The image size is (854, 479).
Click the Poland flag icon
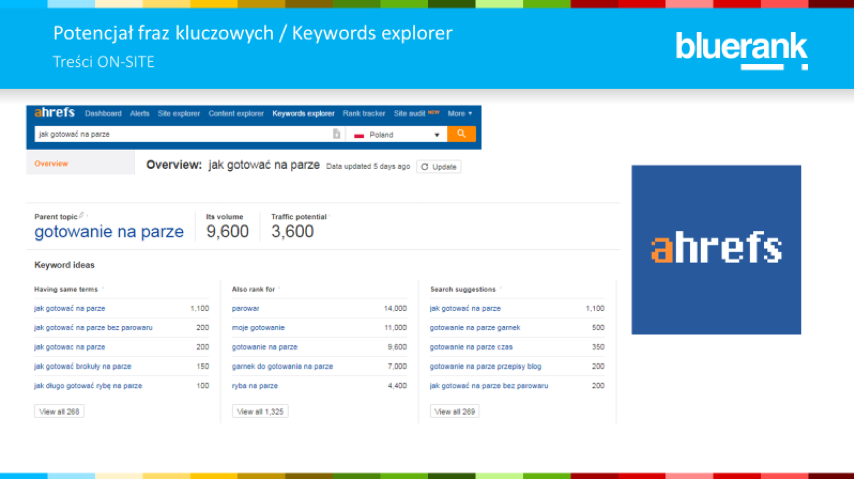coord(359,135)
